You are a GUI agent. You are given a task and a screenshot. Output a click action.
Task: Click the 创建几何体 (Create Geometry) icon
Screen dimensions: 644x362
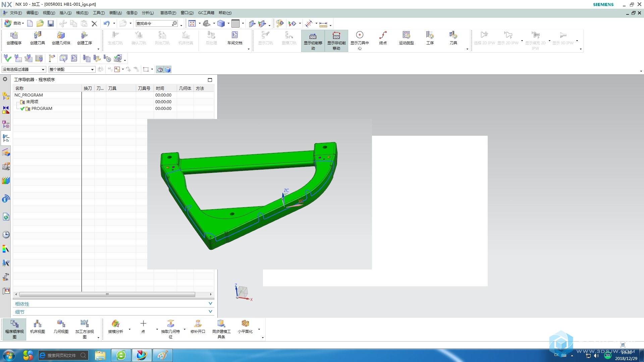61,38
